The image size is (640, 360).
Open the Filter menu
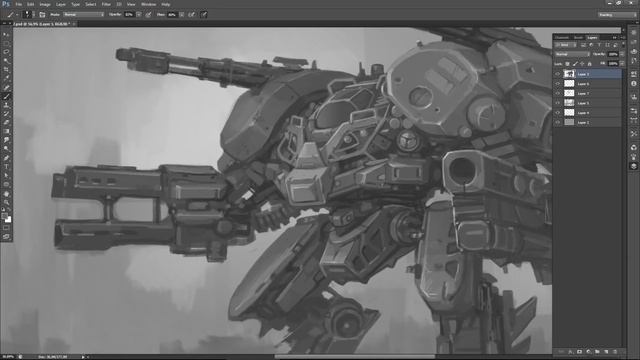[106, 4]
